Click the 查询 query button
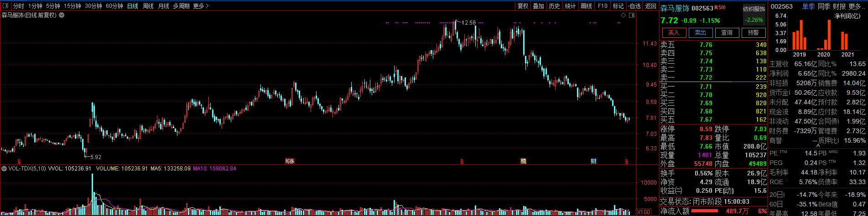868x216 pixels. pos(727,32)
